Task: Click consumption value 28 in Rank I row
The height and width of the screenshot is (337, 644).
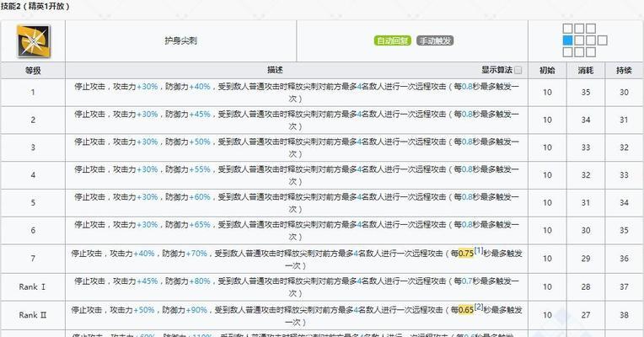Action: point(586,287)
